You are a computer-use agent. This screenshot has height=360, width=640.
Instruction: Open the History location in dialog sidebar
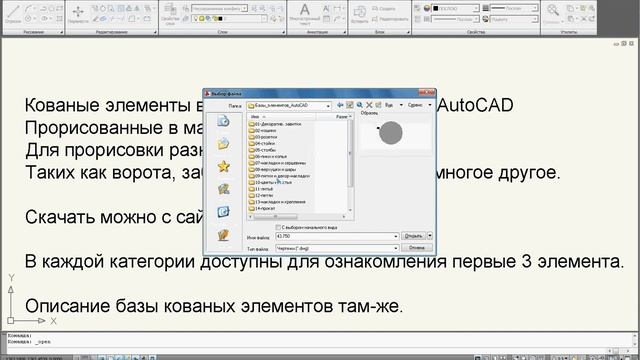pos(223,121)
